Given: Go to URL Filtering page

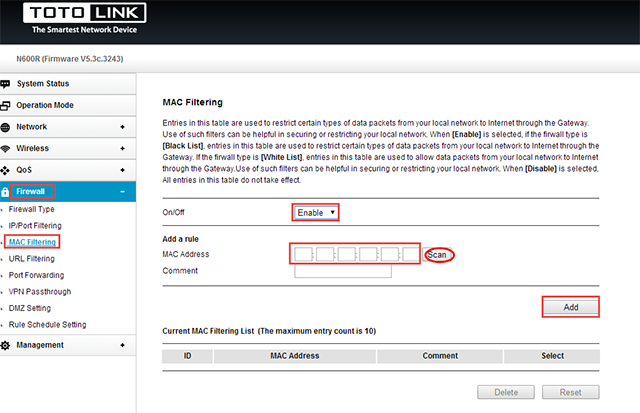Looking at the screenshot, I should 31,259.
